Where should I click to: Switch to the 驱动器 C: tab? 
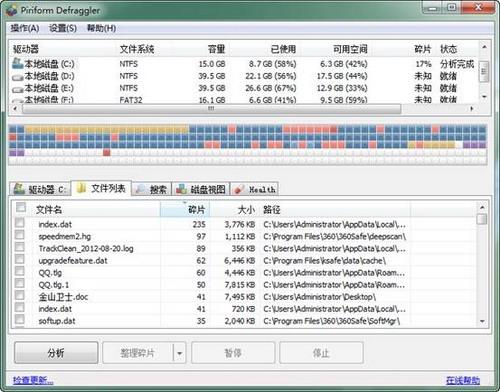tap(40, 189)
